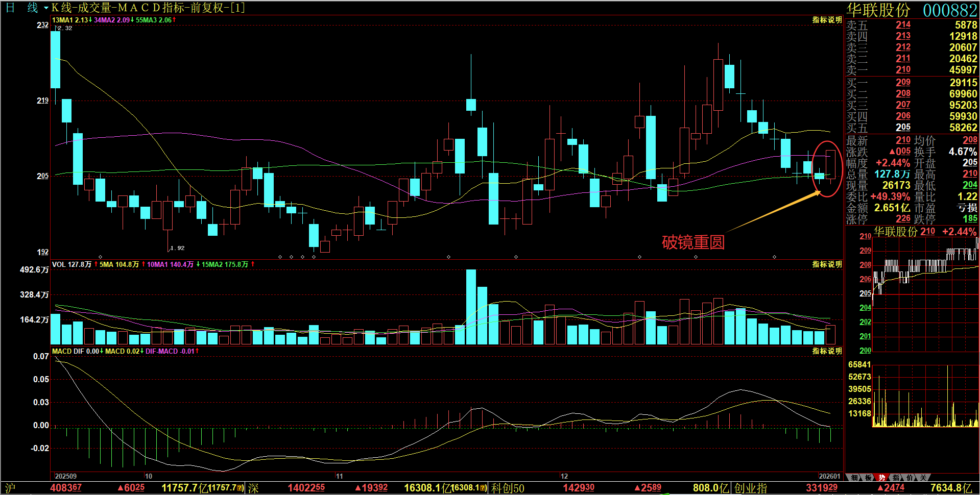Screen dimensions: 980x495
Task: Click the 市盈 亏损 value
Action: [x=967, y=208]
